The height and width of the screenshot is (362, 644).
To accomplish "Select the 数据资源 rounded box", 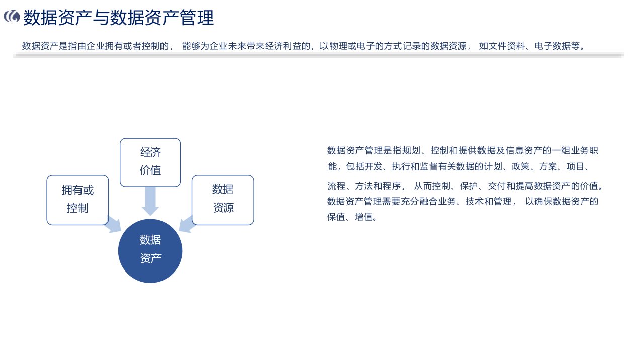I will [222, 200].
